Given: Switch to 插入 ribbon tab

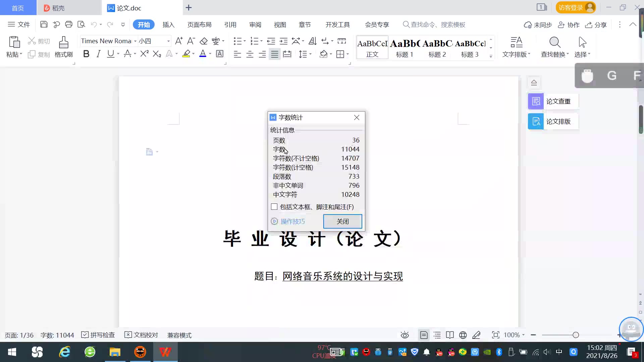Looking at the screenshot, I should [x=168, y=25].
